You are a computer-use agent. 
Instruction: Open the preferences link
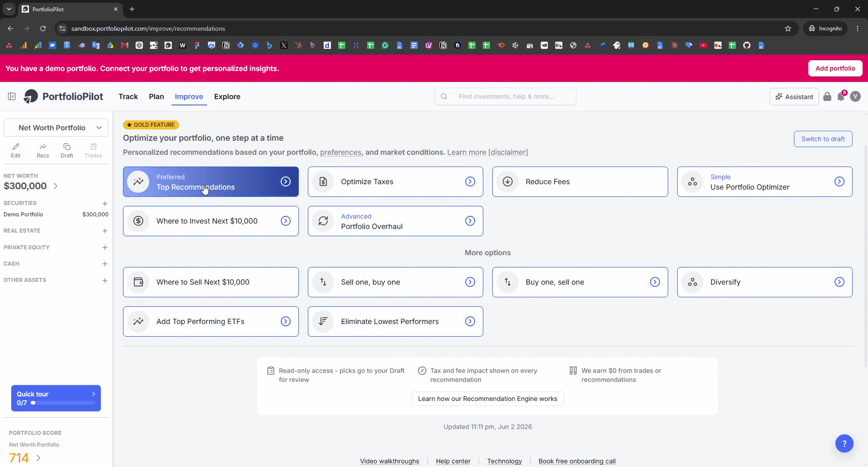[x=341, y=152]
